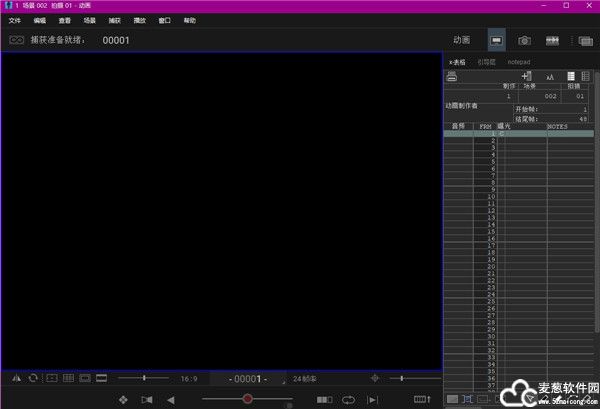600x409 pixels.
Task: Toggle the loop playback button
Action: pyautogui.click(x=349, y=399)
